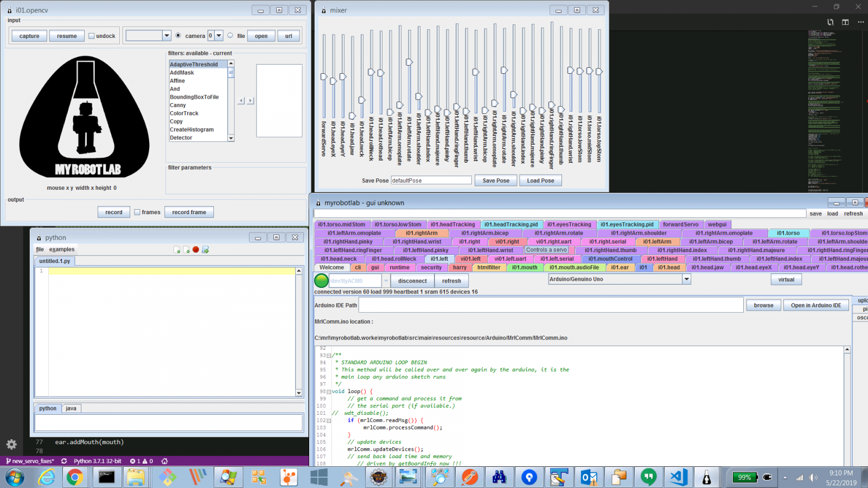Toggle the frames checkbox in opencv output
Screen dimensions: 868x488
pos(137,212)
